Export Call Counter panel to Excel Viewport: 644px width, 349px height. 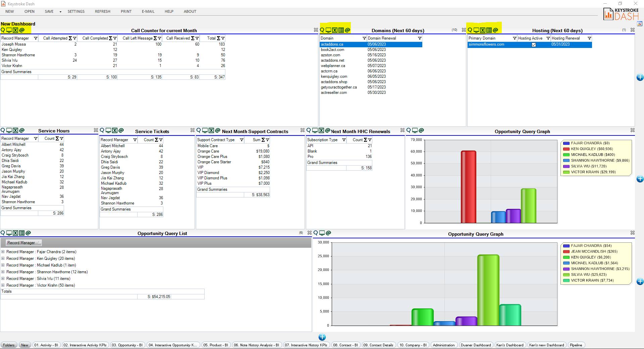[15, 30]
